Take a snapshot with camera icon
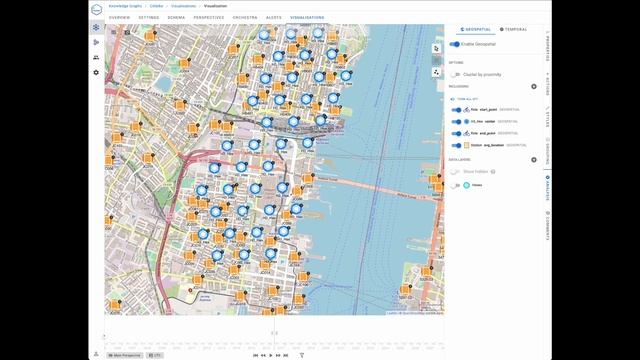This screenshot has width=640, height=360. tap(127, 32)
